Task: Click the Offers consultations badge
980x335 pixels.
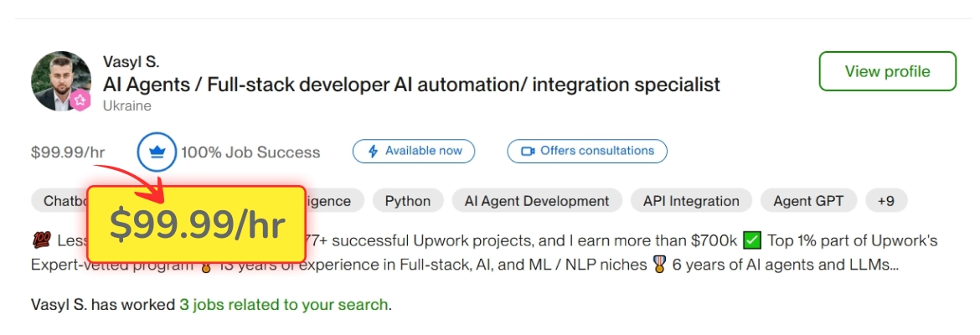Action: tap(587, 152)
